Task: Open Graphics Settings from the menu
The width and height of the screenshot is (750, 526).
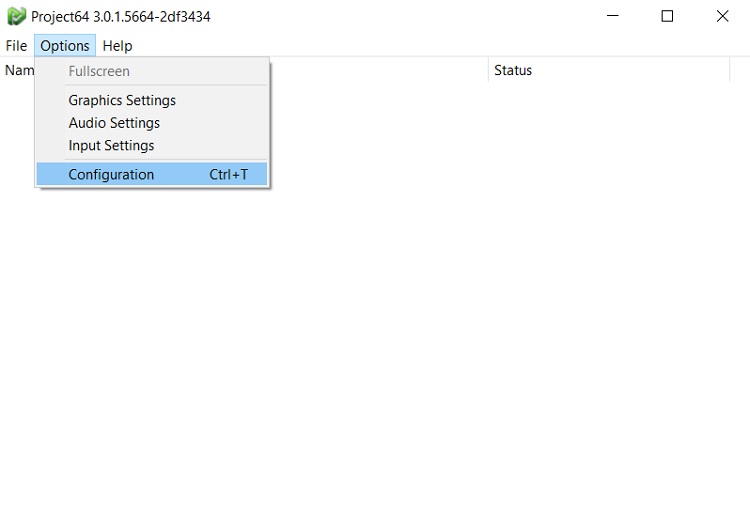Action: click(x=122, y=100)
